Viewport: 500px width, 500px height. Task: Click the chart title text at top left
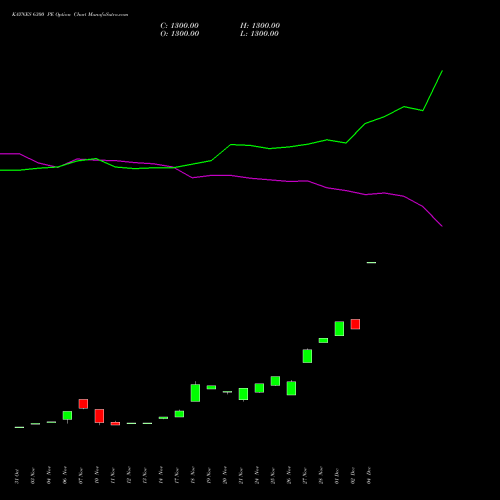click(70, 15)
